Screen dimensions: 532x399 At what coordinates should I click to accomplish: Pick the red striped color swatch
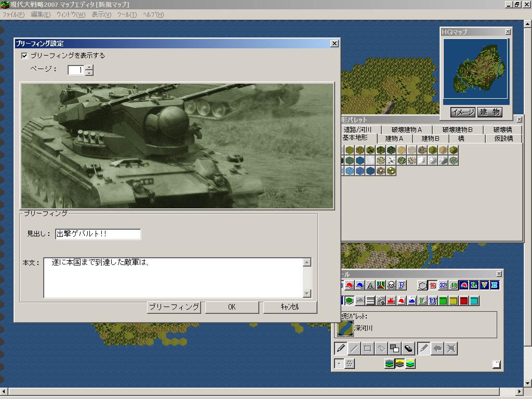point(463,300)
